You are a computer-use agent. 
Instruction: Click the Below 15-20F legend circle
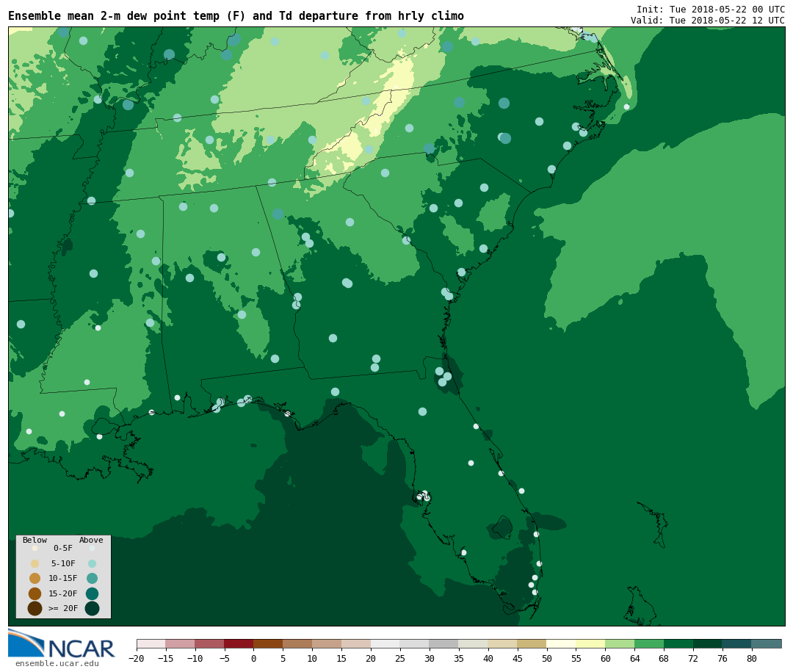coord(35,593)
